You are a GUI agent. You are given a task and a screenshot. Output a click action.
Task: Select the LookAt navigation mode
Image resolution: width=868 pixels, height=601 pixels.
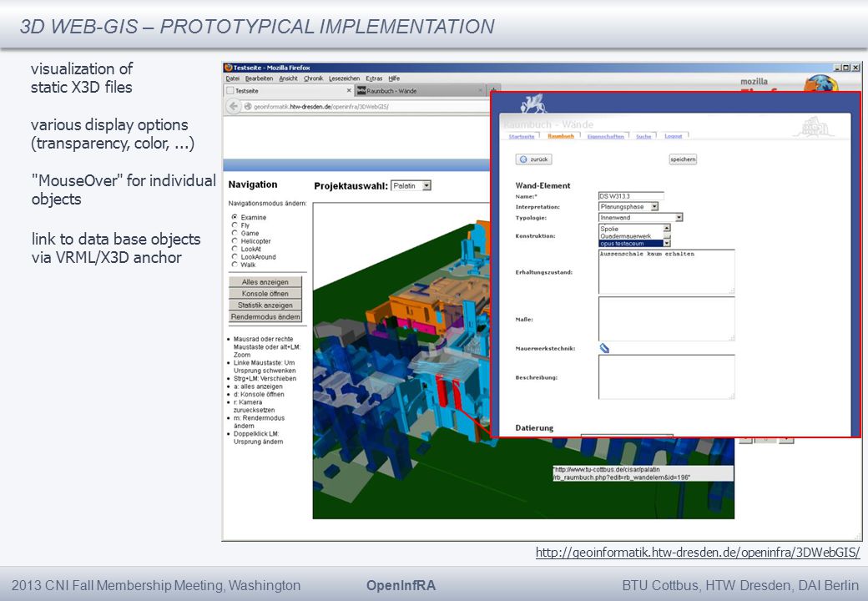[235, 249]
